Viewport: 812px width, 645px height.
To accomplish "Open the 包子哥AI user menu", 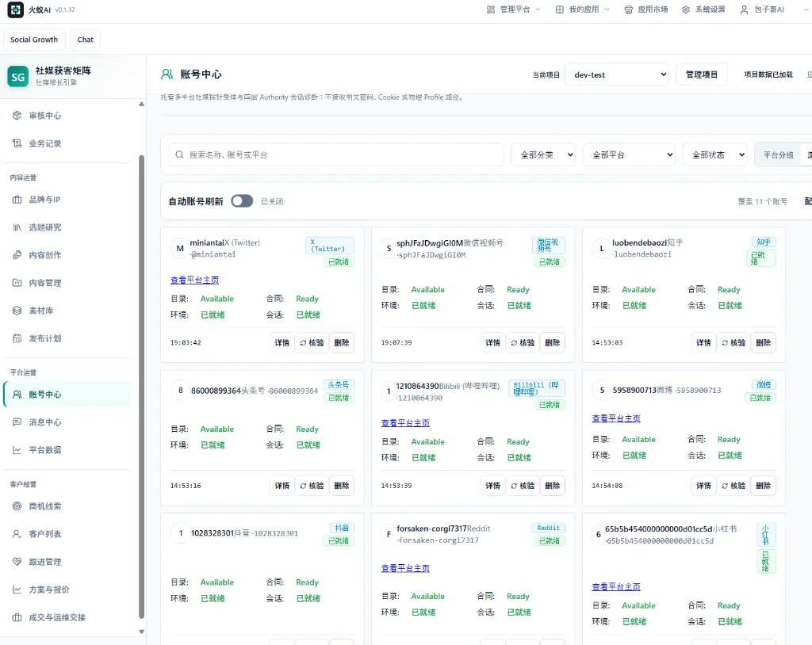I will 762,10.
